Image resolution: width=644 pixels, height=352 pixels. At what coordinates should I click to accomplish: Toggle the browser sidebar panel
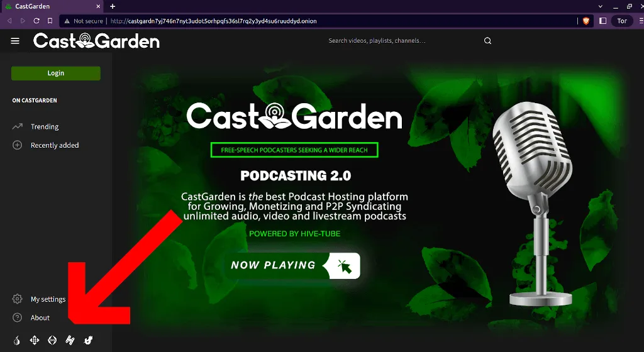click(x=603, y=21)
